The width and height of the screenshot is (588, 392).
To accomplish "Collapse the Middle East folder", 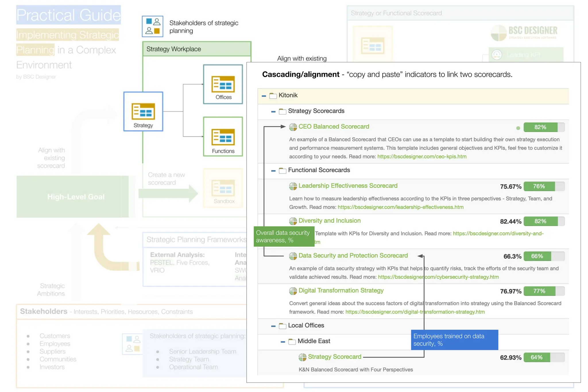I will (283, 341).
